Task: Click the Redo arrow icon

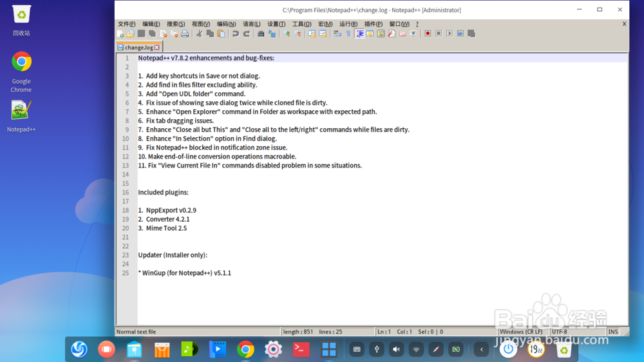Action: click(x=247, y=33)
